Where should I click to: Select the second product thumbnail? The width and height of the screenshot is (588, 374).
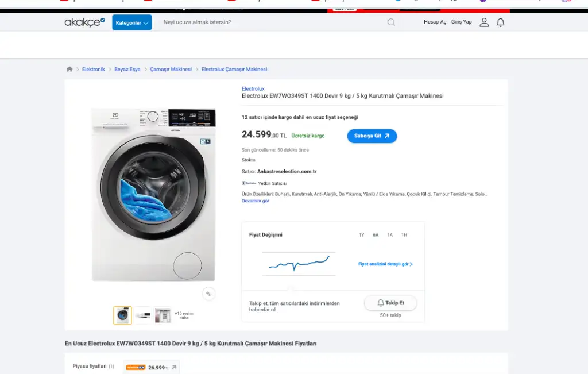tap(143, 315)
